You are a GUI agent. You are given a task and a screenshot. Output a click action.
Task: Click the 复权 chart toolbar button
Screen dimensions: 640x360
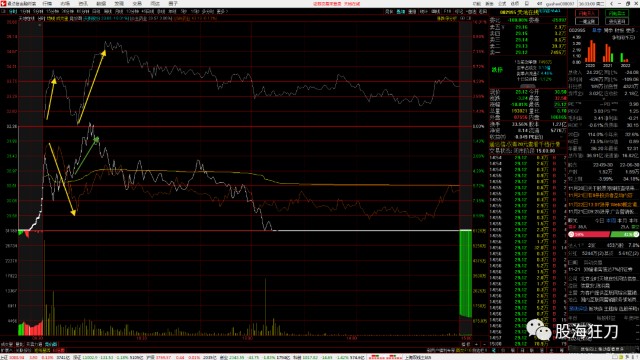389,12
